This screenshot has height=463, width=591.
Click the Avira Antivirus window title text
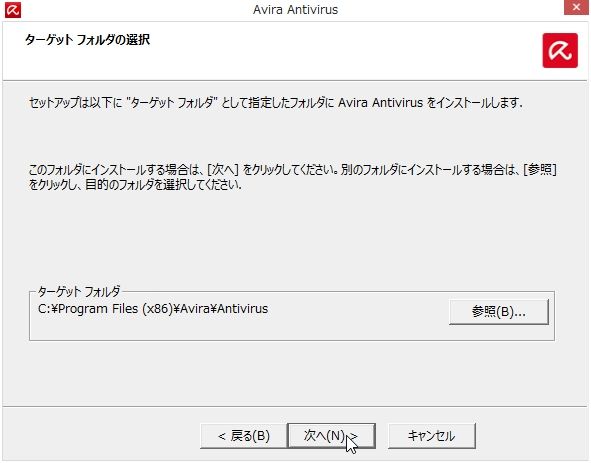pos(296,9)
